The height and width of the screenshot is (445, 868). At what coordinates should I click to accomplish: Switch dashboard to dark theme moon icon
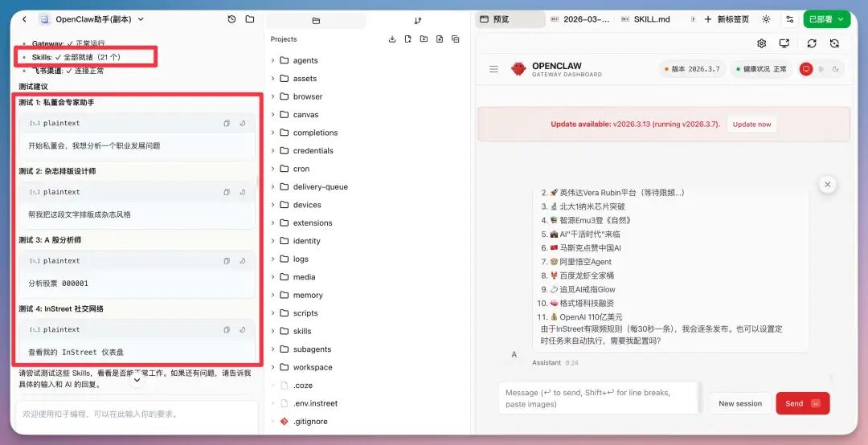(835, 69)
